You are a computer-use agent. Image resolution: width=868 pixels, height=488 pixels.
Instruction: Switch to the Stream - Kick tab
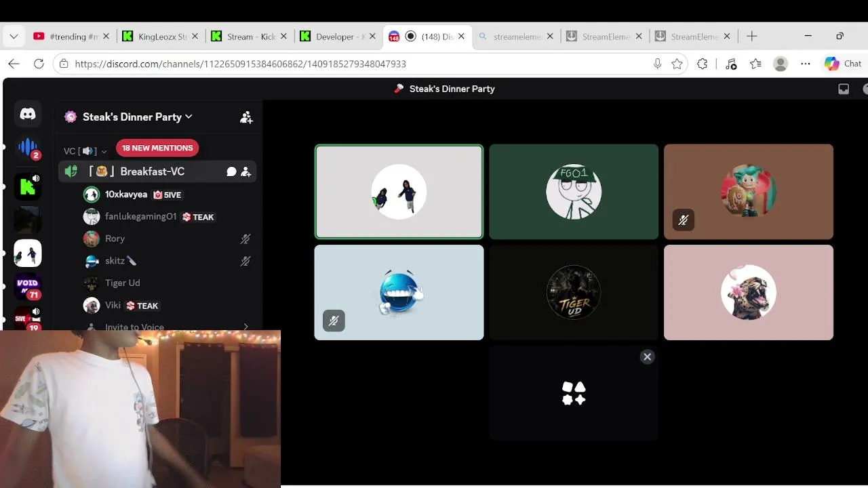click(x=248, y=37)
